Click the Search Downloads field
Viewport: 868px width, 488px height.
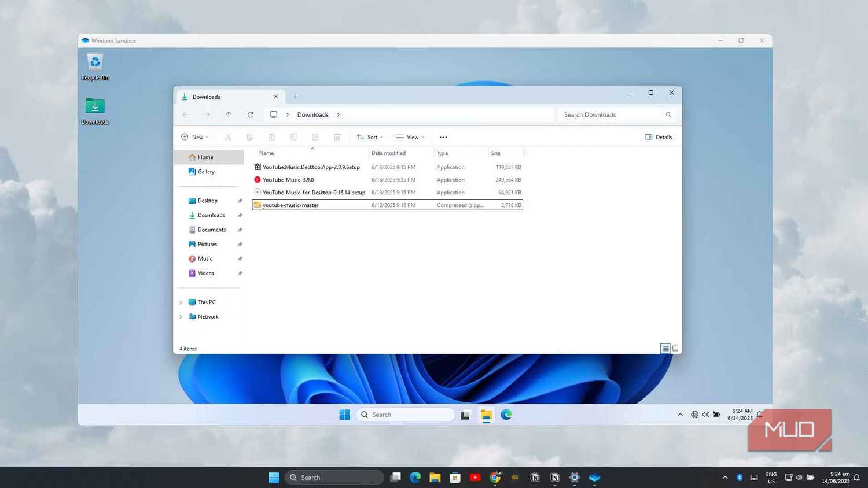click(x=617, y=114)
